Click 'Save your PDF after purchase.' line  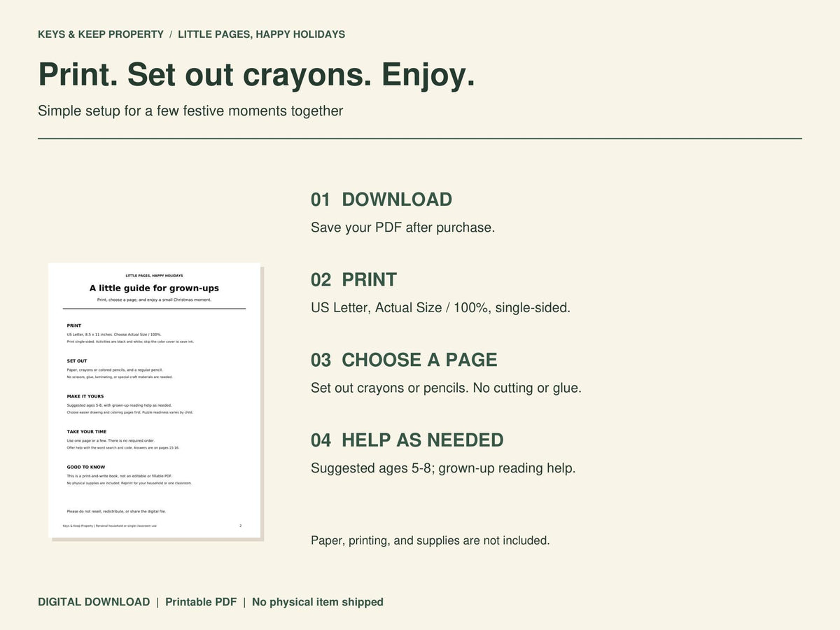402,227
